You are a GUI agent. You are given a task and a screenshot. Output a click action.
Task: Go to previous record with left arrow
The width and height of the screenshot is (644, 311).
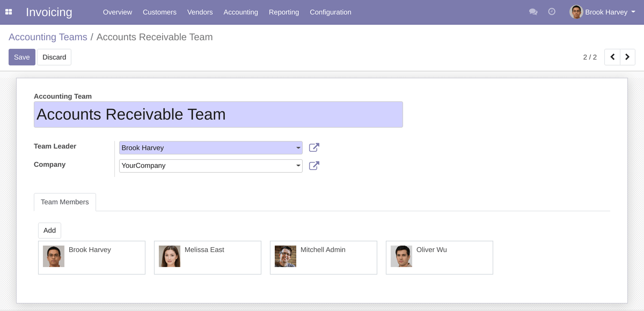(x=612, y=57)
